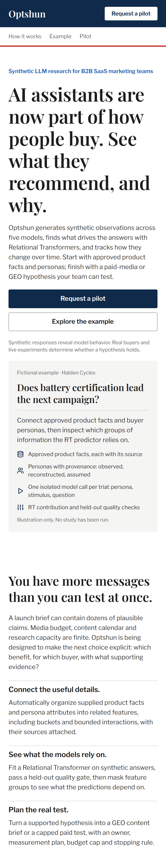166x868 pixels.
Task: Click the database icon beside approved product facts
Action: (20, 454)
